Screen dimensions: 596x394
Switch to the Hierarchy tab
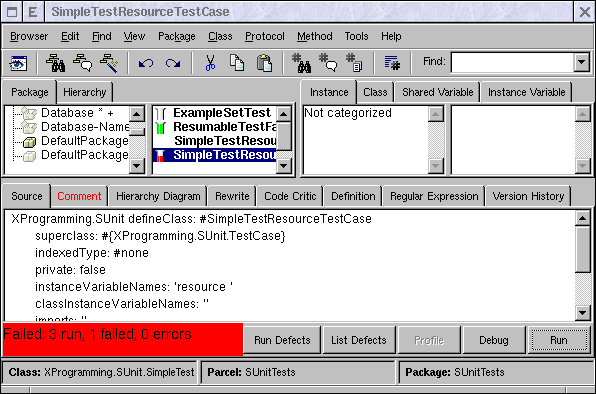click(x=84, y=92)
